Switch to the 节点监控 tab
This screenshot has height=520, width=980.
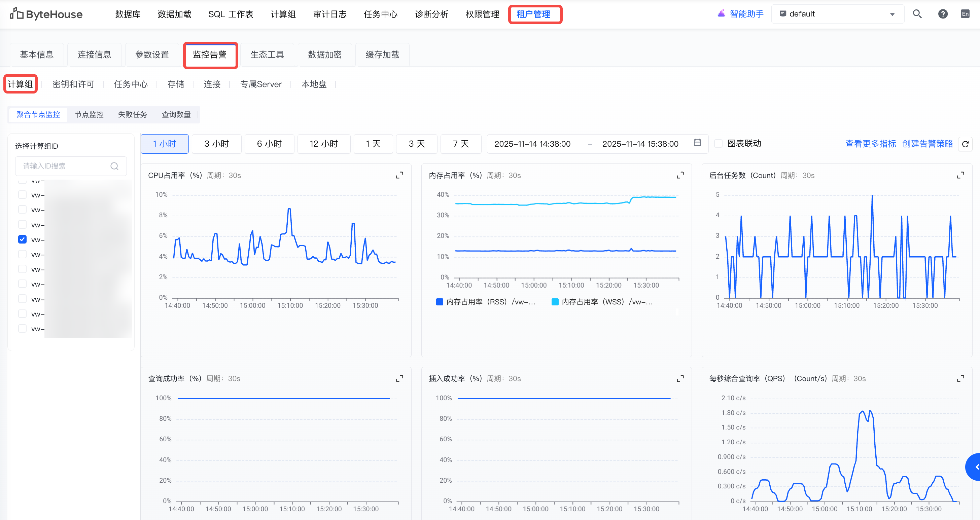point(89,114)
